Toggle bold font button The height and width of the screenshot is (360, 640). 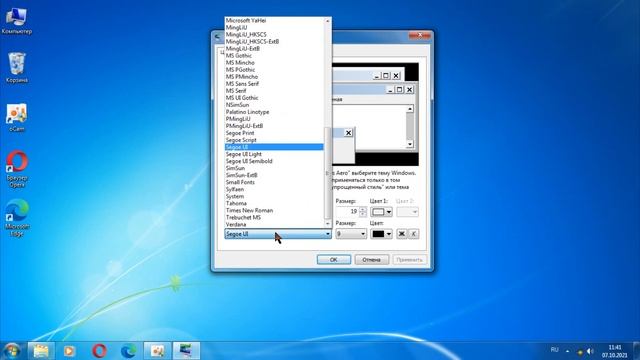tap(402, 234)
